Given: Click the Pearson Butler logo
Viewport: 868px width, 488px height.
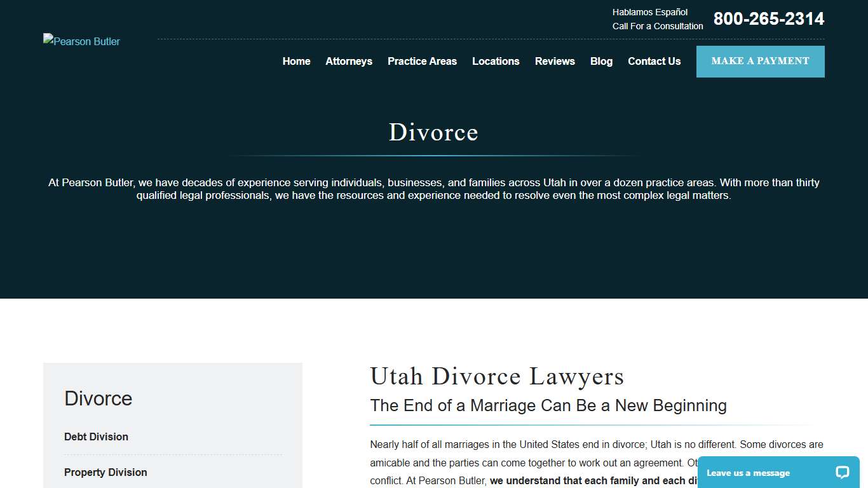Looking at the screenshot, I should pos(81,41).
